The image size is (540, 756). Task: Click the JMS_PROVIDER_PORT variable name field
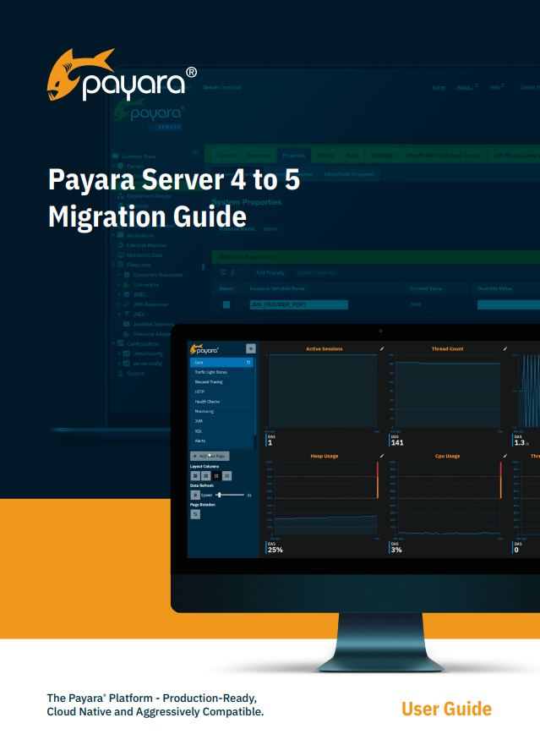tap(298, 304)
